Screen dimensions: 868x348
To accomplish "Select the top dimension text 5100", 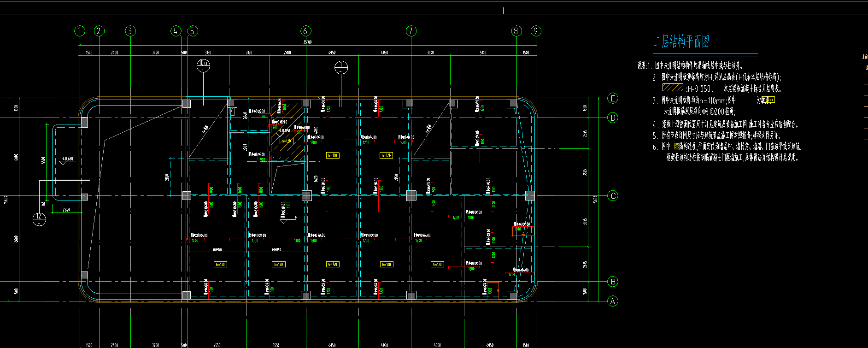I will point(483,53).
